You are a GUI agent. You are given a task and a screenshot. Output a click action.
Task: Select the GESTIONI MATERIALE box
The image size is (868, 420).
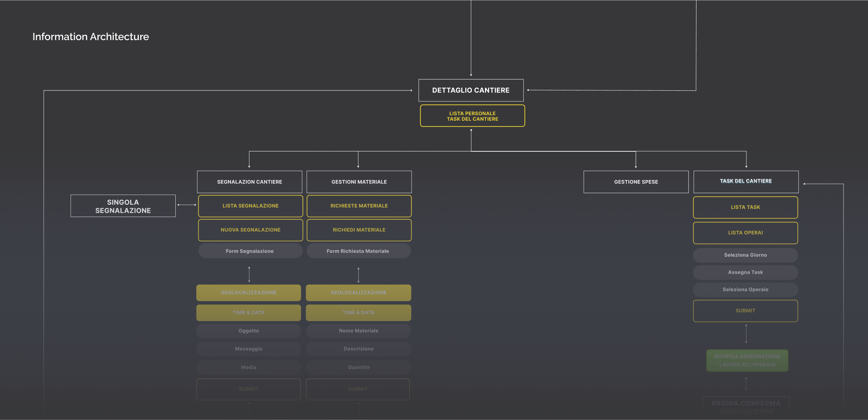point(359,182)
